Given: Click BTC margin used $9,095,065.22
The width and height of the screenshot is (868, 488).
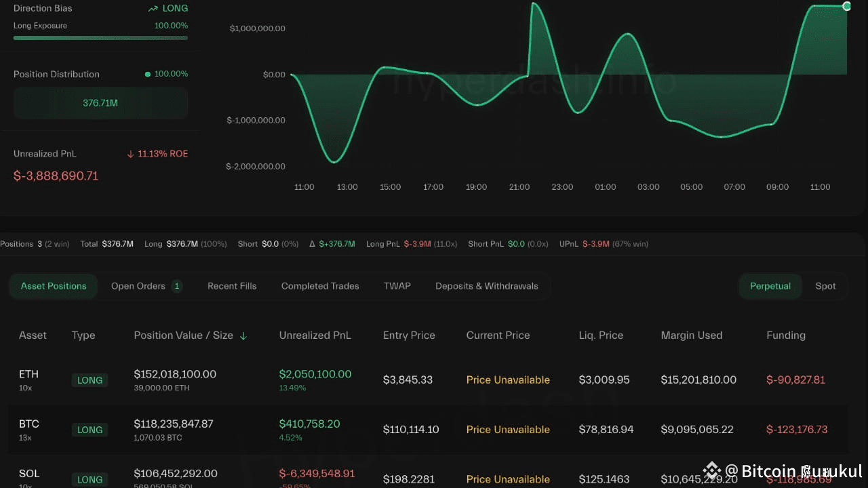Looking at the screenshot, I should [697, 429].
